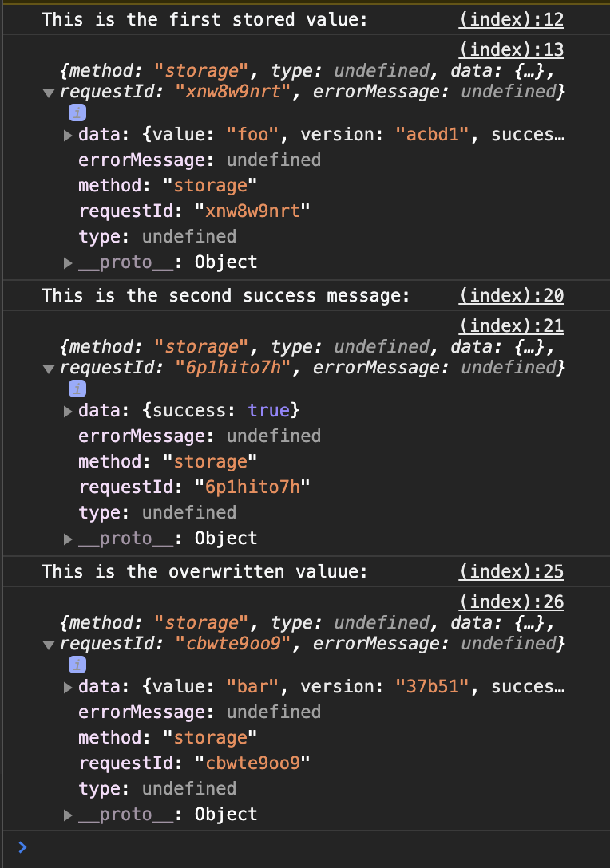Collapse the cbwte9oo9 logged object

(49, 645)
